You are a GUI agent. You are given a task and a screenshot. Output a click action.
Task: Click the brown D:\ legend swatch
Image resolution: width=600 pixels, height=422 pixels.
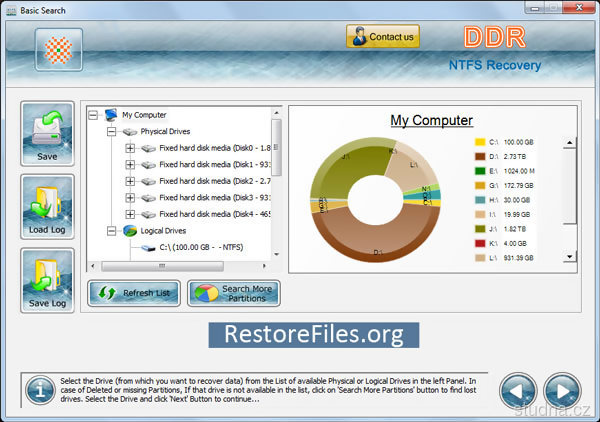click(x=480, y=157)
